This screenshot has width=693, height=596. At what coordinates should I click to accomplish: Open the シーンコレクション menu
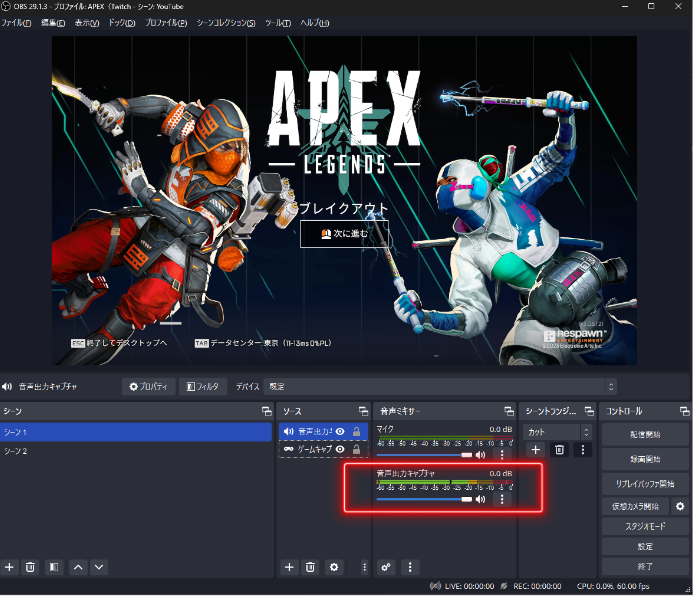click(x=226, y=23)
